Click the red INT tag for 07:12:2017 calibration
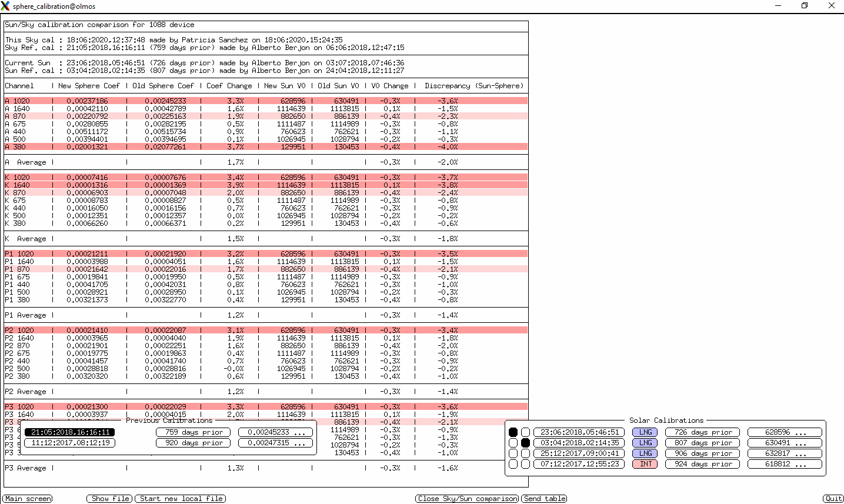Screen dimensions: 844x504 pos(645,464)
